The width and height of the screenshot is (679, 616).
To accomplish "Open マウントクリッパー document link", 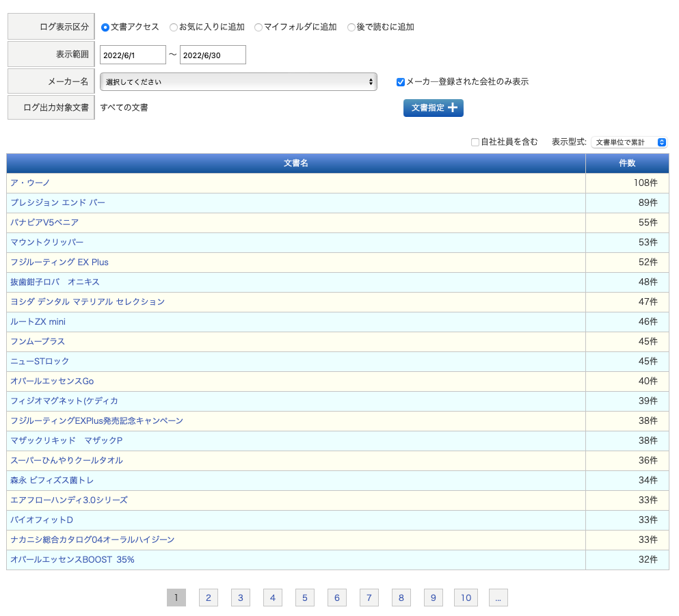I will pos(46,243).
